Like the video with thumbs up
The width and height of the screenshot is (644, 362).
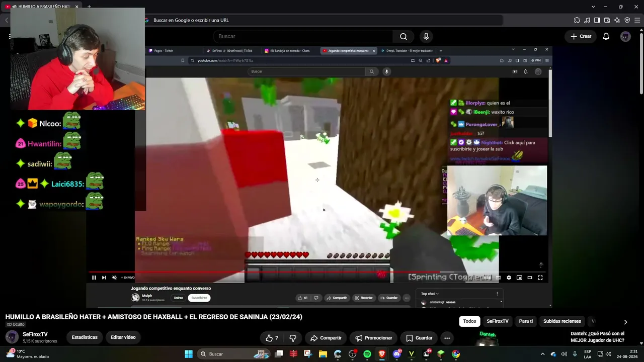(272, 338)
